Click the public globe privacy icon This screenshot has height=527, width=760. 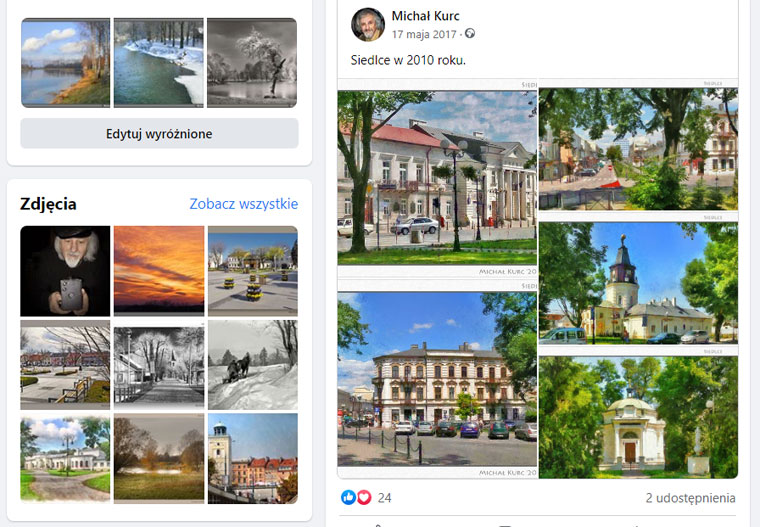[470, 33]
